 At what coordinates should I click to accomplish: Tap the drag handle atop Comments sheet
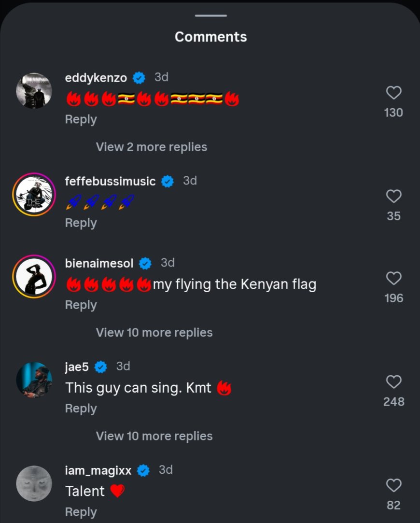210,15
